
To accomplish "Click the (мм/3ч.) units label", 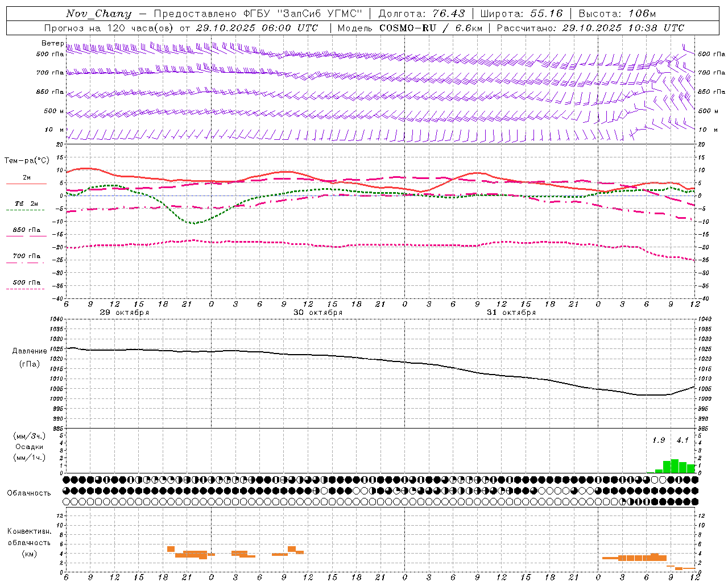I will 30,436.
